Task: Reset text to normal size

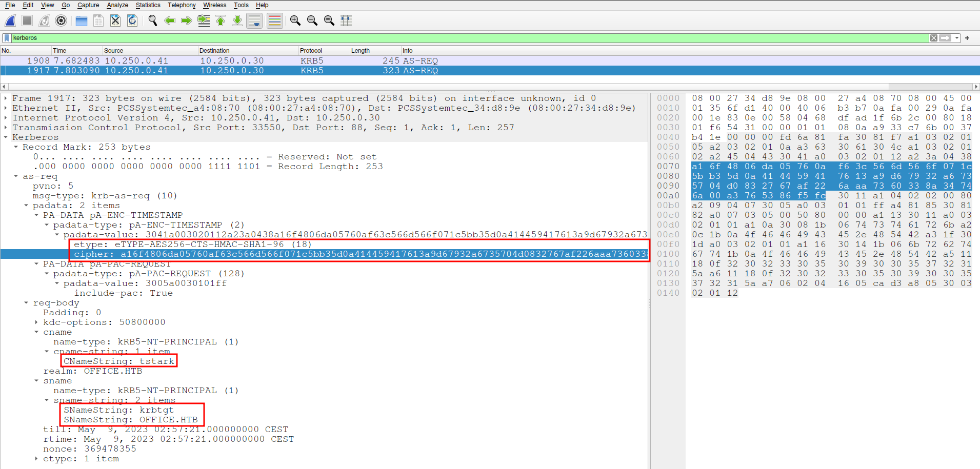Action: coord(329,21)
